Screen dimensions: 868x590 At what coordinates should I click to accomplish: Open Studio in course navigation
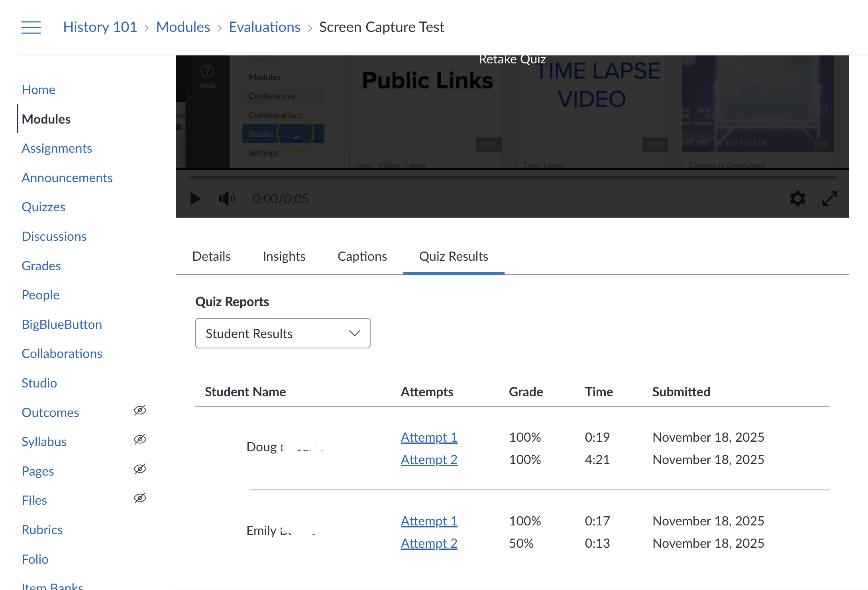point(39,383)
